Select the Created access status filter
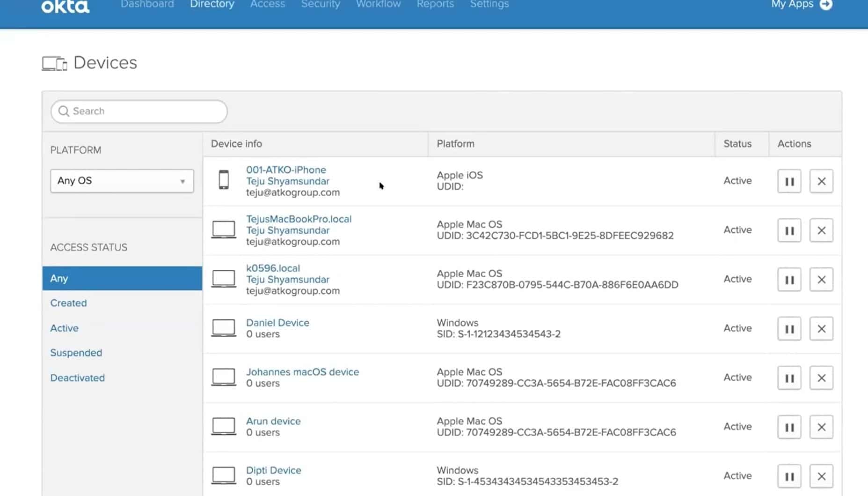Viewport: 868px width, 496px height. [68, 303]
